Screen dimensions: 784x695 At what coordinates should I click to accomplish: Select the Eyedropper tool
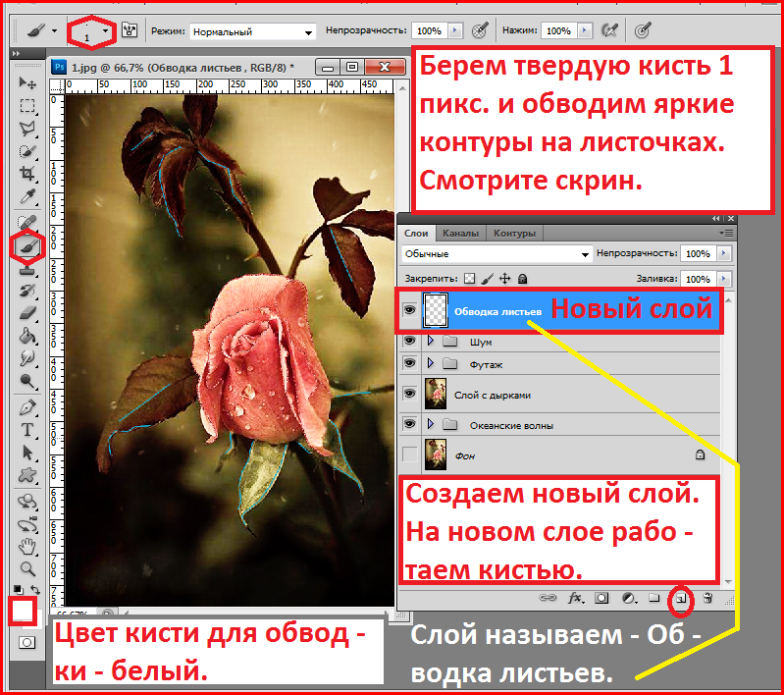click(27, 196)
